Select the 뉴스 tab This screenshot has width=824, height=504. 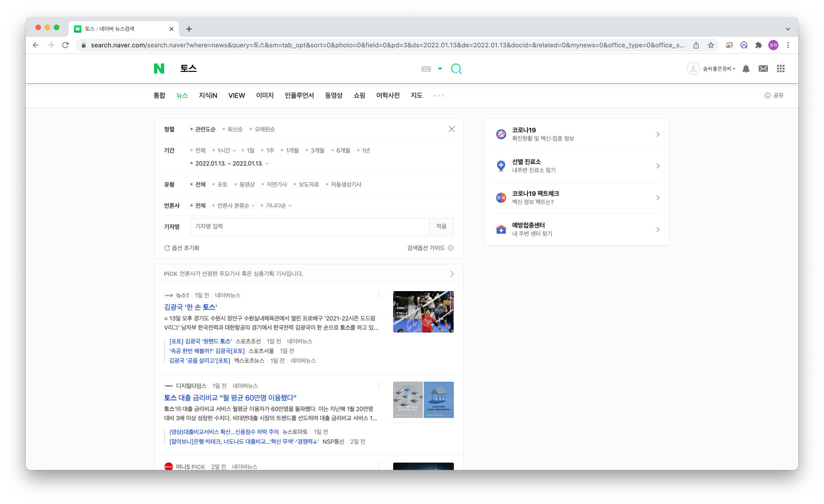click(182, 95)
